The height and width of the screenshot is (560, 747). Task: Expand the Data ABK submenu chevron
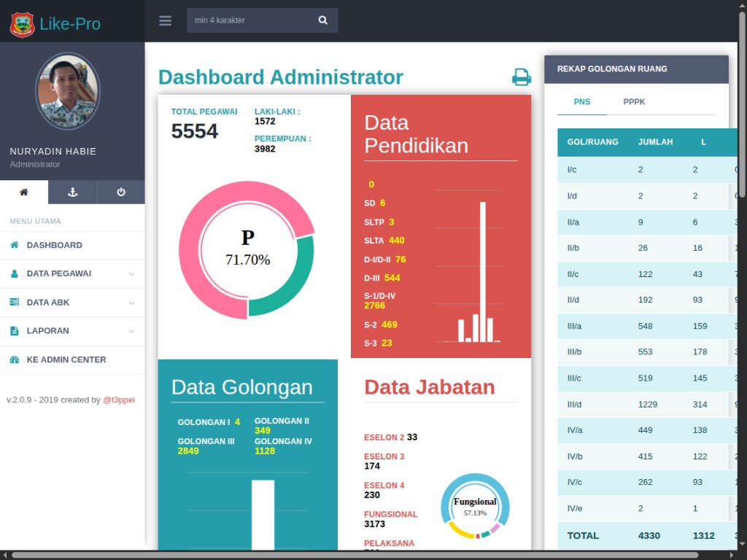131,303
